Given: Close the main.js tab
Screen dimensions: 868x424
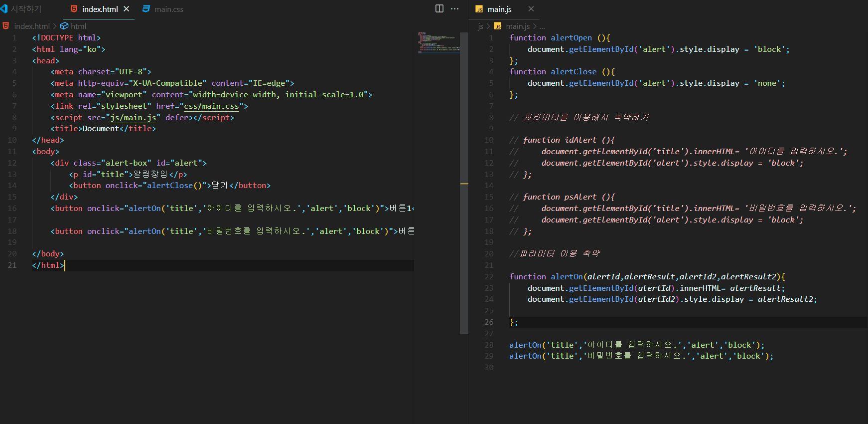Looking at the screenshot, I should click(531, 9).
